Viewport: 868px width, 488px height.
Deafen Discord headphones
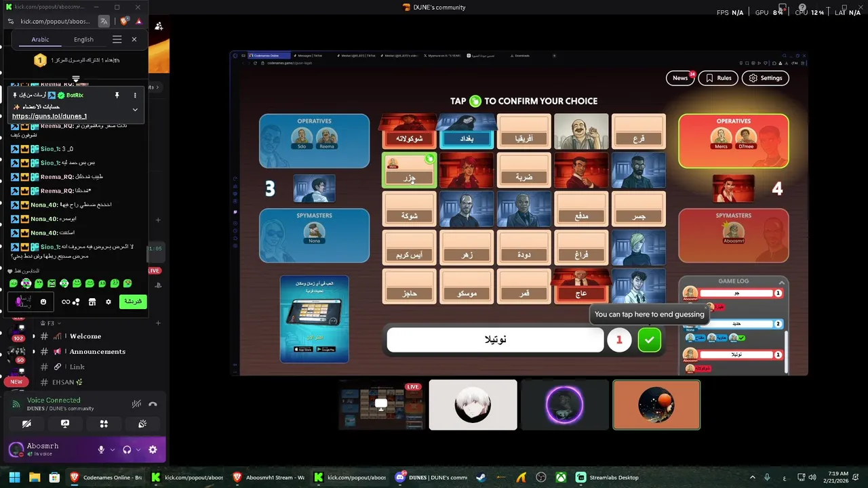tap(127, 449)
